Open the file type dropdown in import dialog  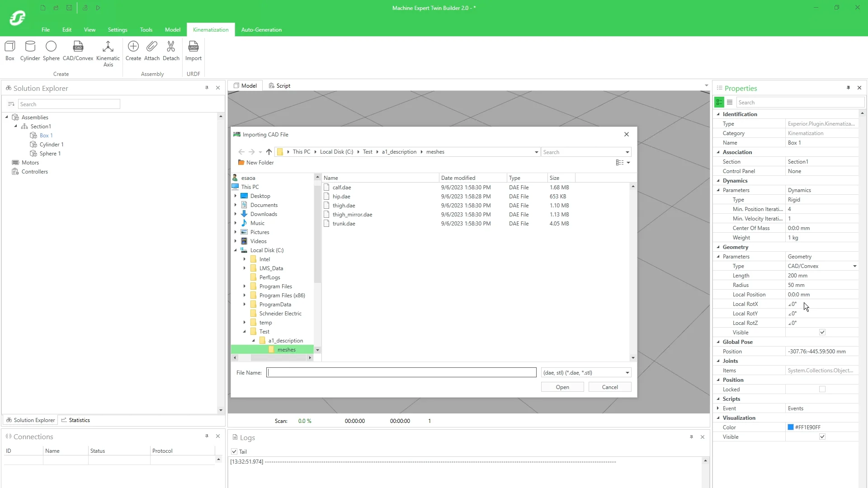627,372
